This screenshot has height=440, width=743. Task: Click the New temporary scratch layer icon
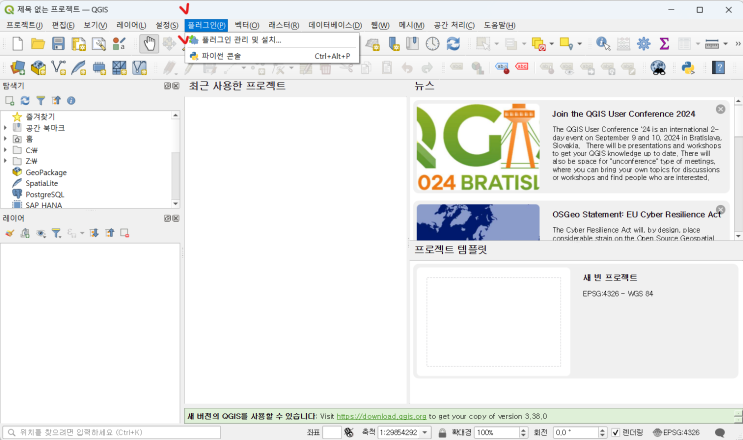[99, 68]
